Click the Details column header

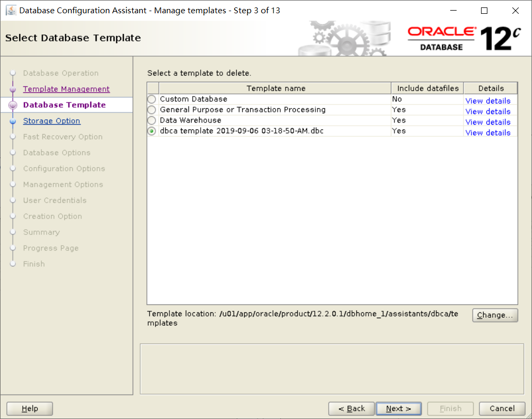point(490,88)
